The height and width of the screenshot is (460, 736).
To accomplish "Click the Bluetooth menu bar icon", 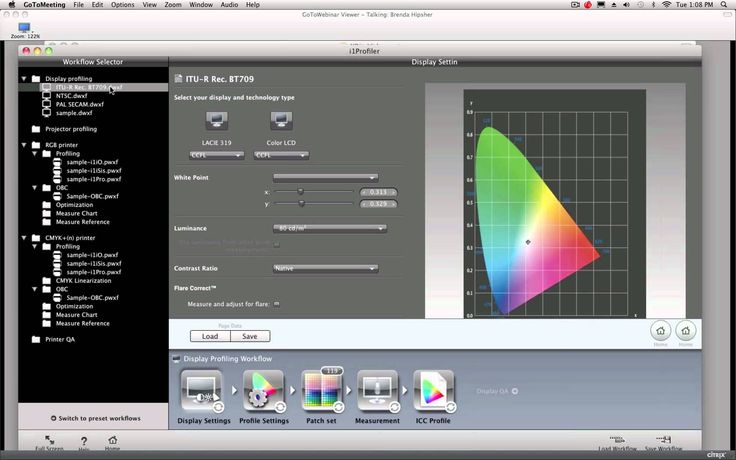I will [x=653, y=5].
